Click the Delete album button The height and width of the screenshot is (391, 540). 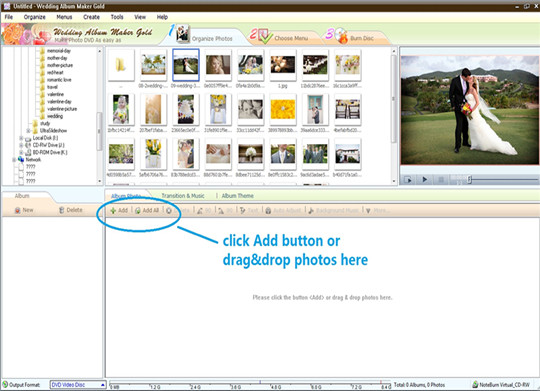coord(71,210)
